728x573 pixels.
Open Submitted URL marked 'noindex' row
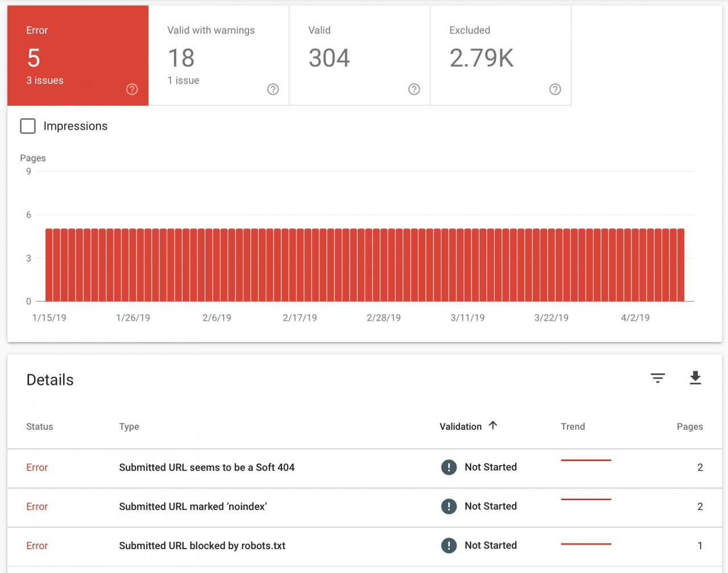pos(193,506)
